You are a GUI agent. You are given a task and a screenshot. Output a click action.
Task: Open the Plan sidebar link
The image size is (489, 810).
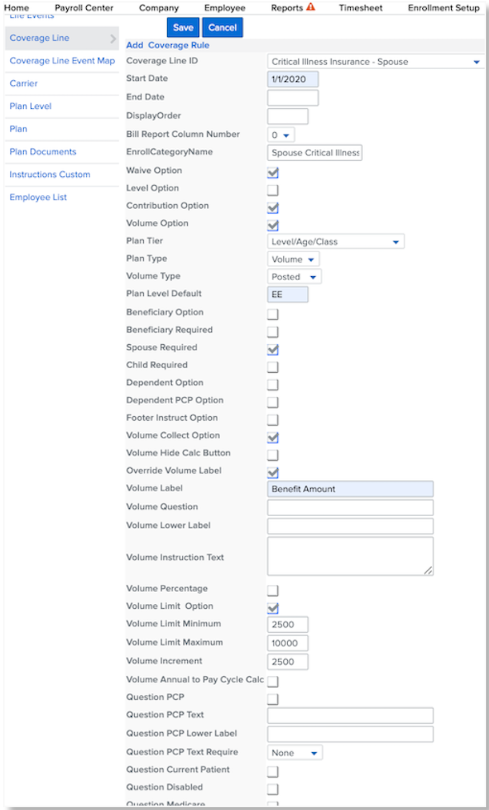(18, 129)
